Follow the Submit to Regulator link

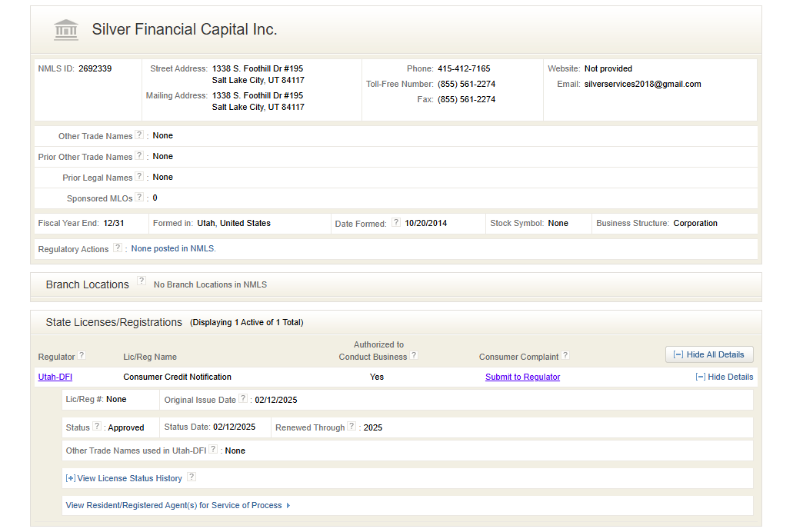(522, 377)
